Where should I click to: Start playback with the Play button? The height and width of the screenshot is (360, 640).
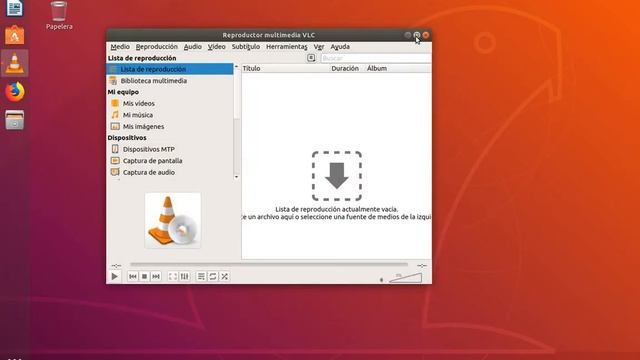[115, 276]
